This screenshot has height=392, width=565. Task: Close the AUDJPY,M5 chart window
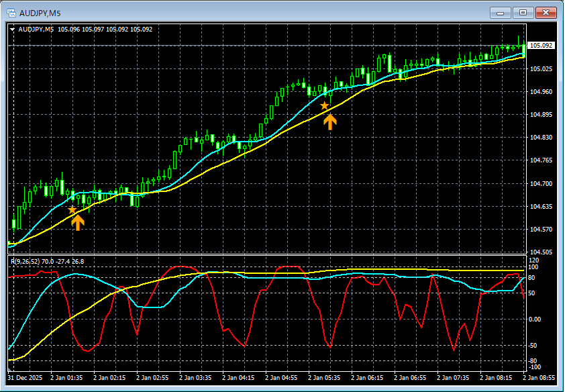tap(546, 13)
